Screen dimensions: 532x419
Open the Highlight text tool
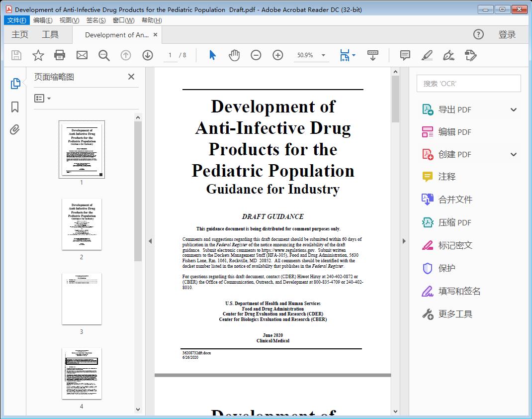tap(428, 55)
